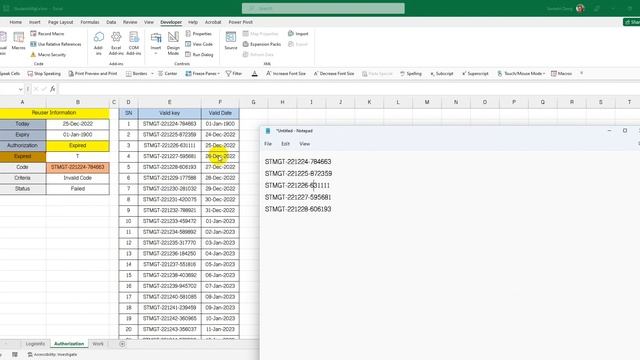Open control Properties

198,33
